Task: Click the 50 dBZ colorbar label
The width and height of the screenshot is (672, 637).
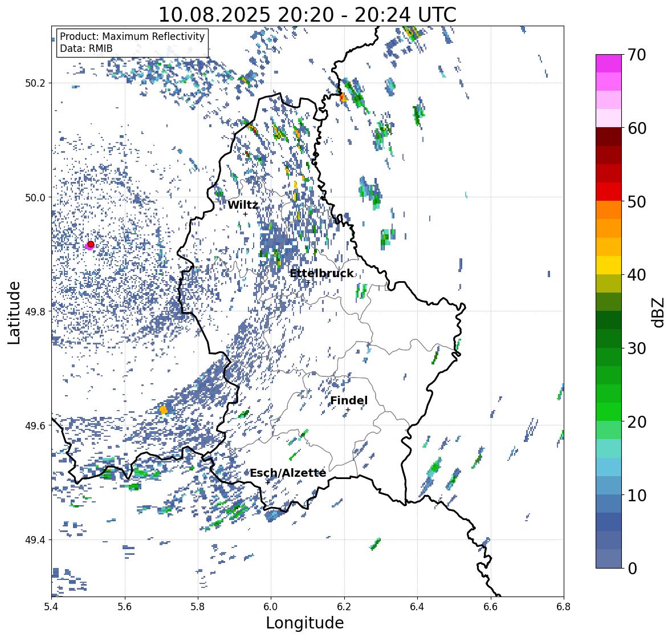Action: [637, 201]
